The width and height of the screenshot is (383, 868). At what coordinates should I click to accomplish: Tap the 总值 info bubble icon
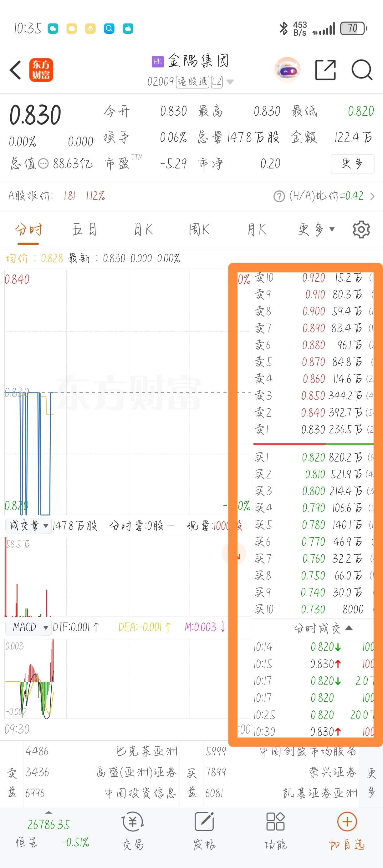(43, 164)
